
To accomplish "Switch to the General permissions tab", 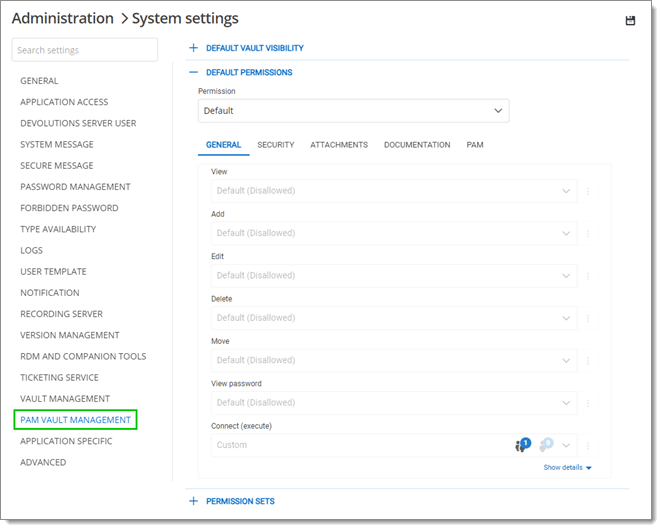I will [x=223, y=145].
